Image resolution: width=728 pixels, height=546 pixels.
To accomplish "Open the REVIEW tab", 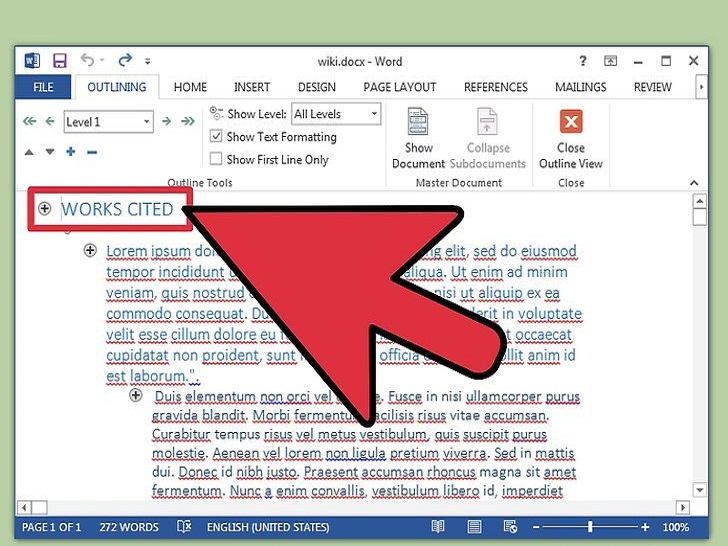I will tap(653, 87).
